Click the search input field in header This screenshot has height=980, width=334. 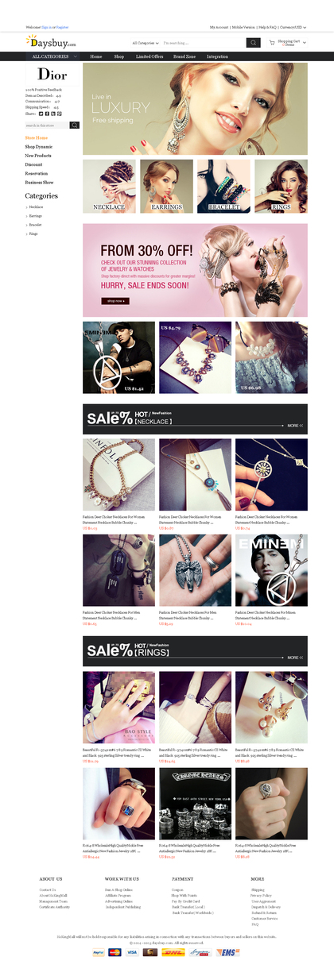click(203, 43)
